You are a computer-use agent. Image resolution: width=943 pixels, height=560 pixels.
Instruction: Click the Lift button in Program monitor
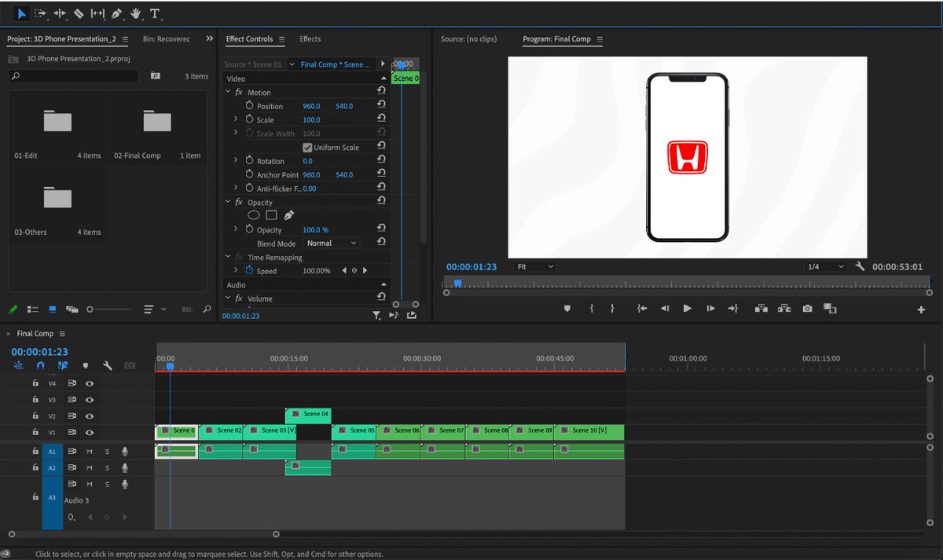pos(761,309)
